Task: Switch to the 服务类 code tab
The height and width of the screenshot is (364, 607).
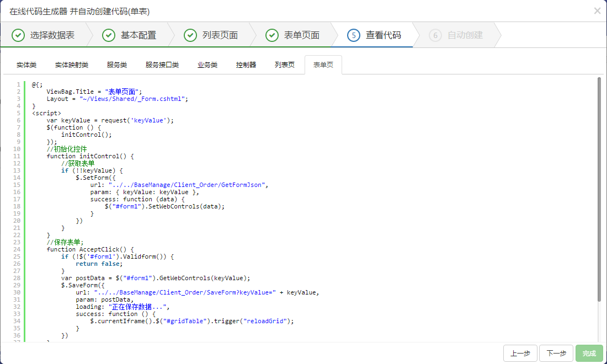Action: [117, 65]
